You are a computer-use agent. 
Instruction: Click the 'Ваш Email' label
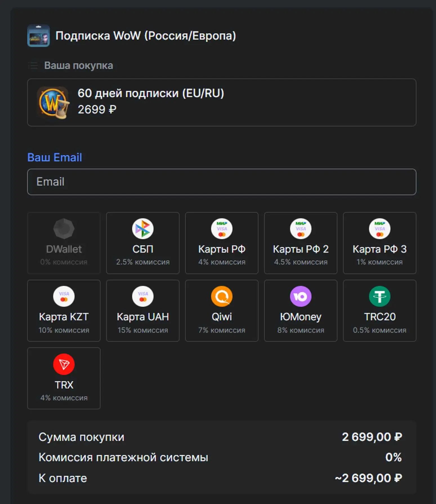[55, 157]
